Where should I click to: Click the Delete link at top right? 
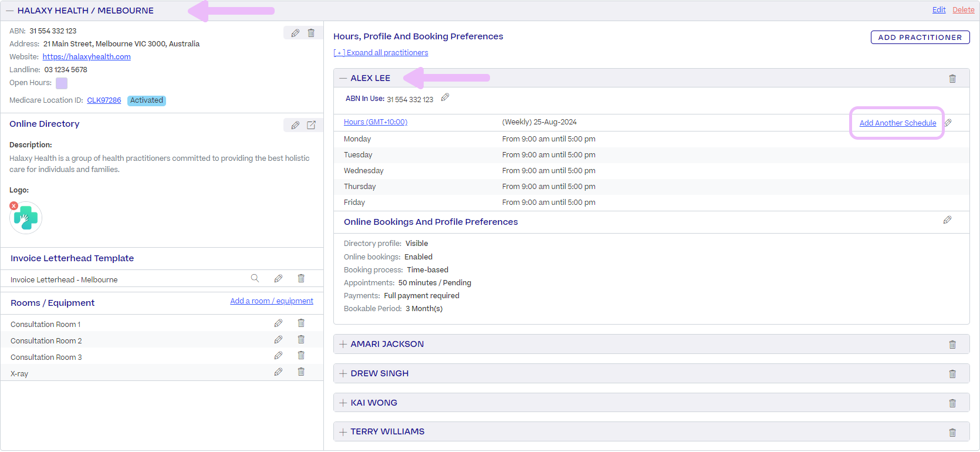964,10
